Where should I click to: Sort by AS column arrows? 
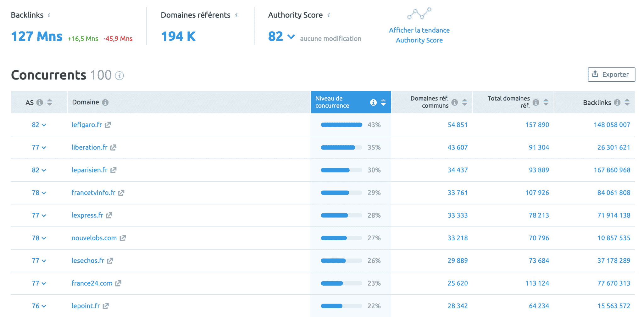click(50, 102)
